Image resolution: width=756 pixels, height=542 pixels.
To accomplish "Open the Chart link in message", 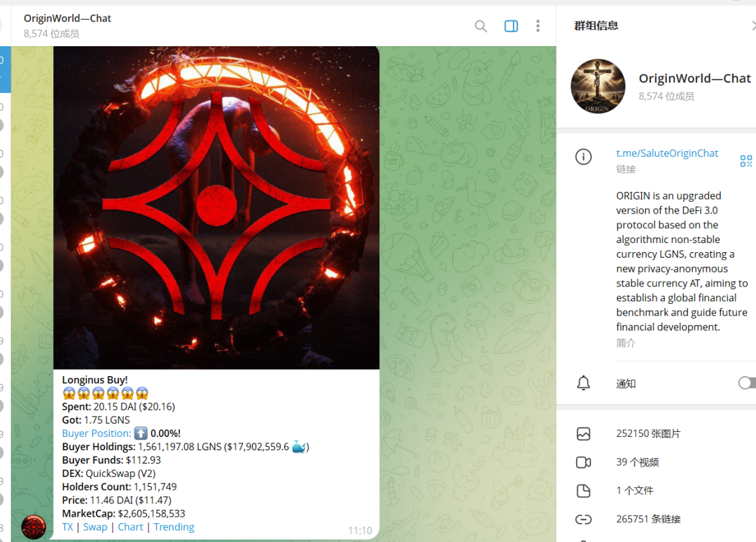I will (130, 527).
